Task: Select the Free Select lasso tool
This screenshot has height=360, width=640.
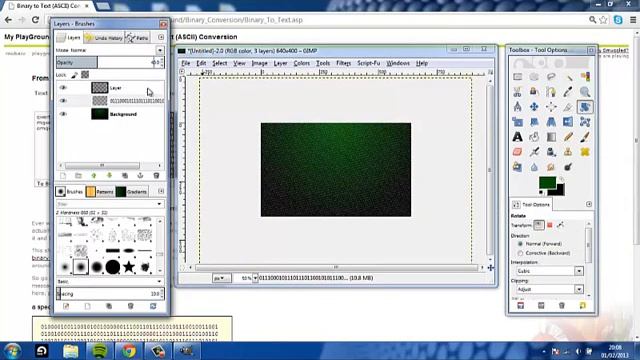Action: (x=551, y=77)
